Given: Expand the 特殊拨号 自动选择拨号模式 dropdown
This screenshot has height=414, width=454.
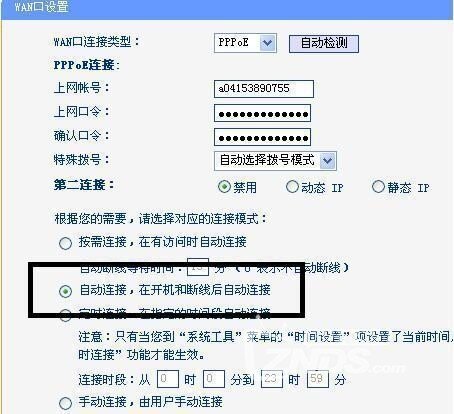Looking at the screenshot, I should [x=275, y=161].
